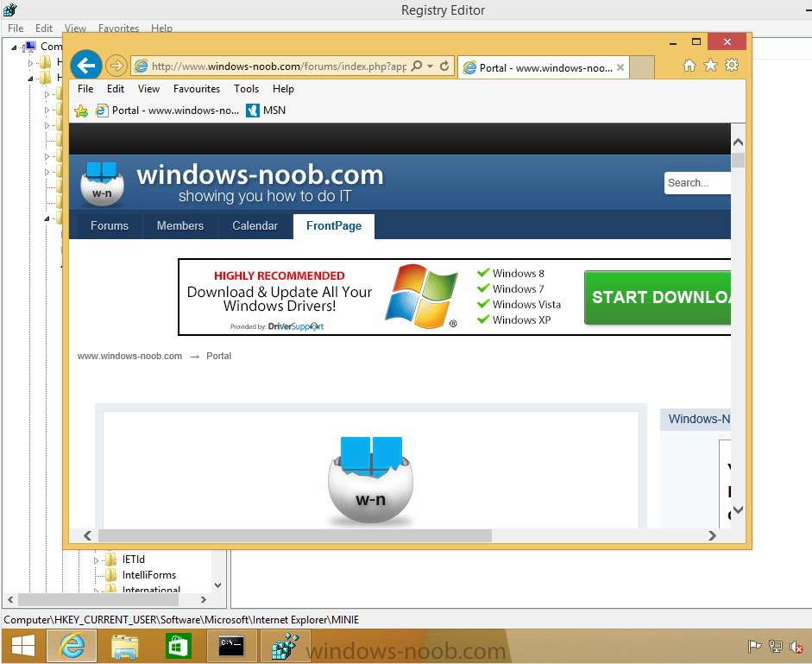The image size is (812, 664).
Task: Click the network tray icon
Action: tap(775, 647)
